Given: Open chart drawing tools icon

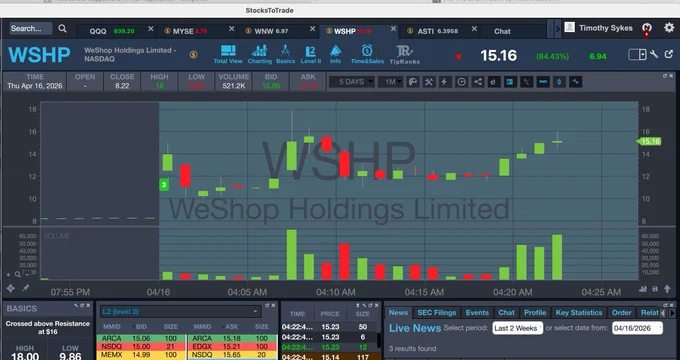Looking at the screenshot, I should 428,82.
